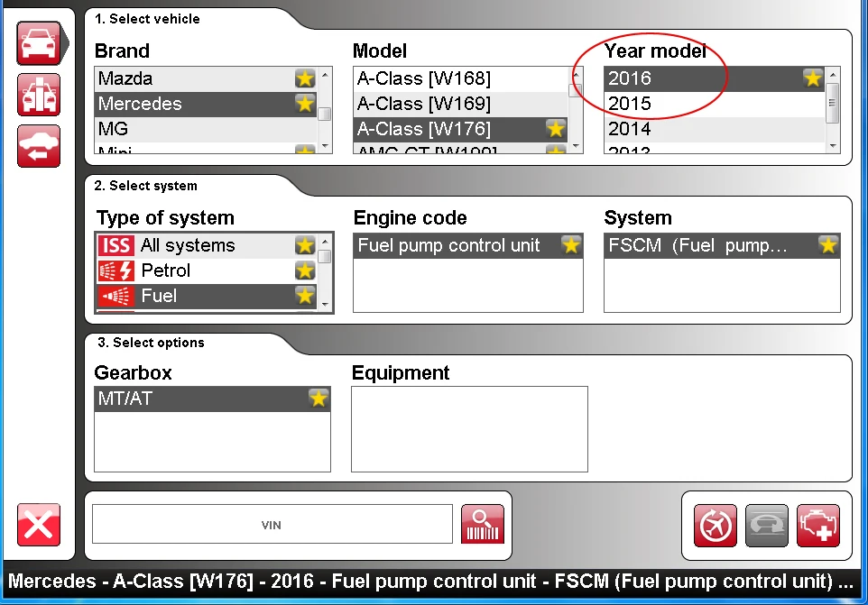Select year model 2015
The height and width of the screenshot is (605, 868).
pyautogui.click(x=714, y=104)
